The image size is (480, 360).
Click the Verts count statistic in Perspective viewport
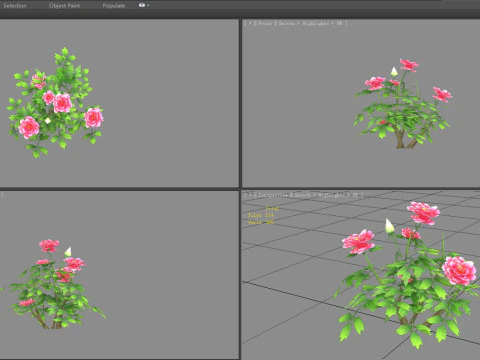261,222
